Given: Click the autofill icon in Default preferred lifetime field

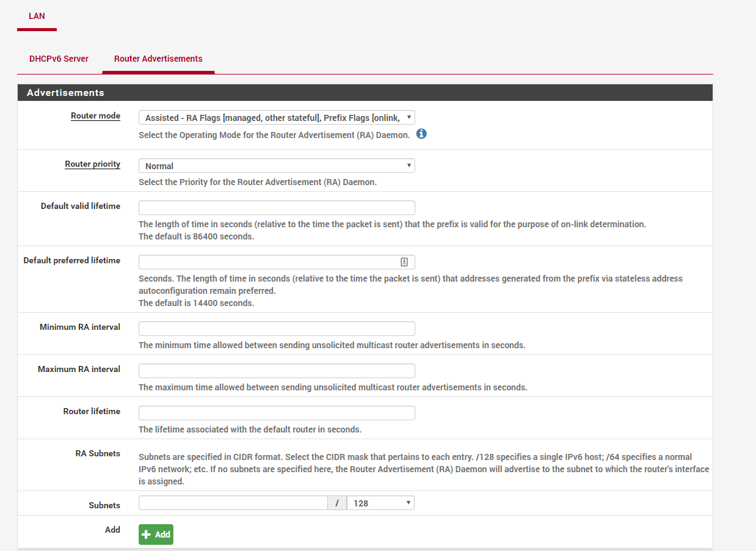Looking at the screenshot, I should tap(404, 262).
